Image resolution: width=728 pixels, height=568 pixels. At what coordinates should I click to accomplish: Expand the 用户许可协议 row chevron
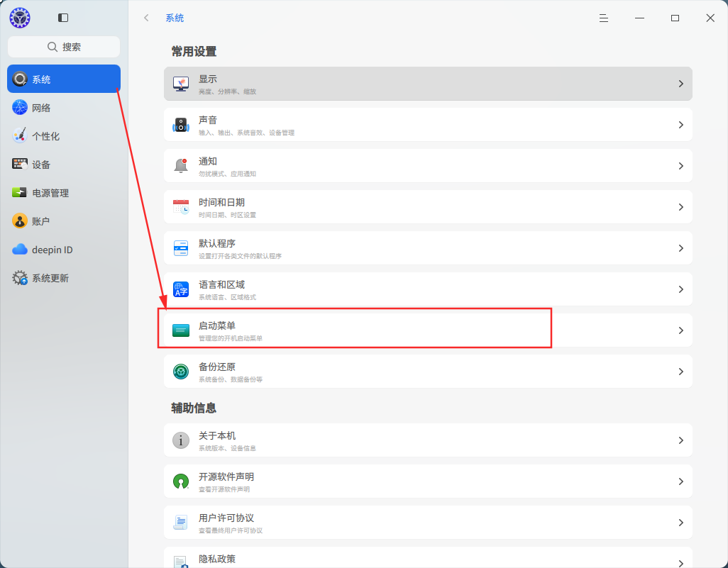[x=680, y=523]
